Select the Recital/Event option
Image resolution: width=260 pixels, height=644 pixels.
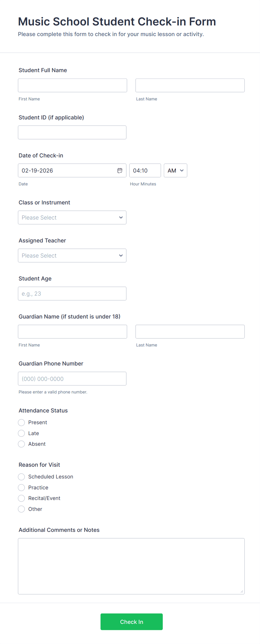coord(22,498)
